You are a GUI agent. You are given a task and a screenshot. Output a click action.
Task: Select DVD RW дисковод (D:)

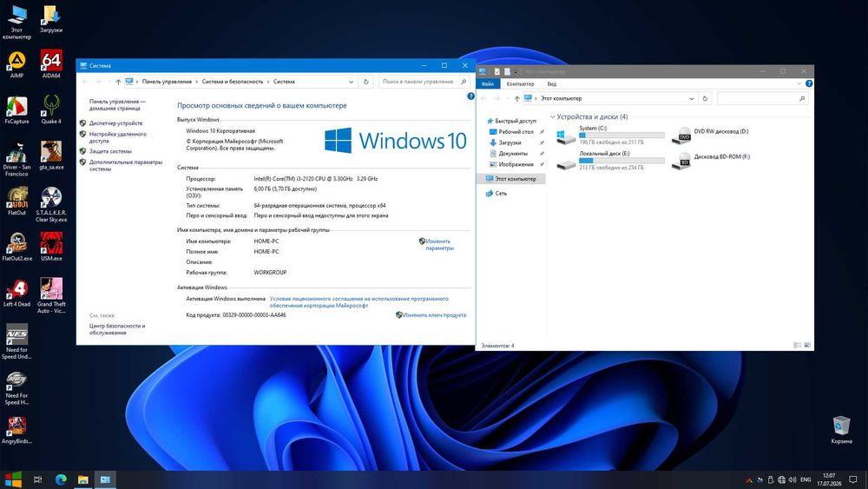710,134
